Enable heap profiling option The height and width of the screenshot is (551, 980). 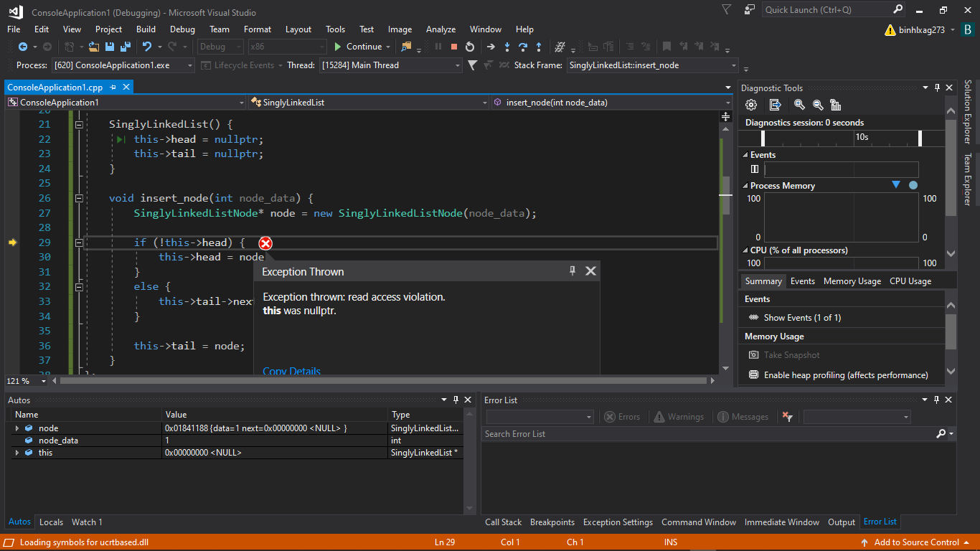(845, 375)
